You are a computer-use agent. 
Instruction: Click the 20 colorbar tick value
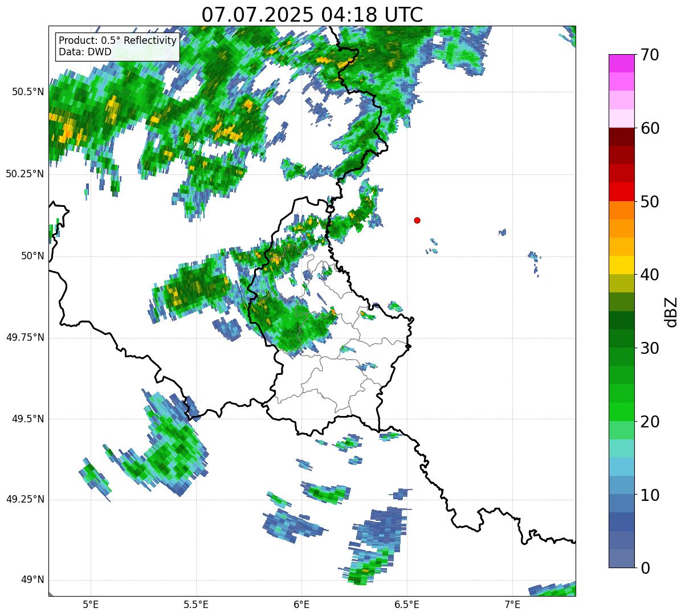tap(650, 422)
